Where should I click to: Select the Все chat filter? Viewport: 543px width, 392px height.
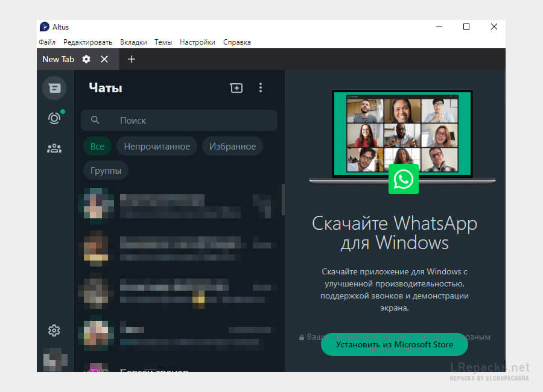[x=97, y=147]
